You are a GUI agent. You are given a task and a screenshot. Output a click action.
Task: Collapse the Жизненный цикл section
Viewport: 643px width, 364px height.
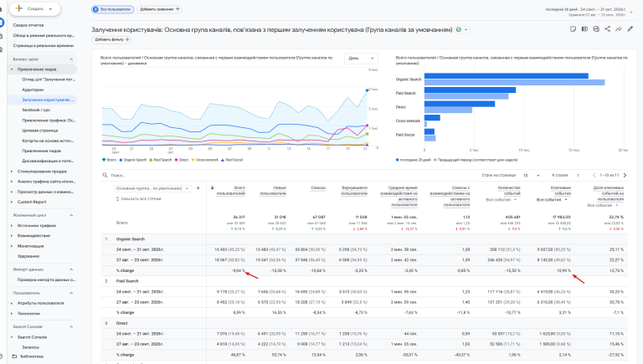[71, 215]
